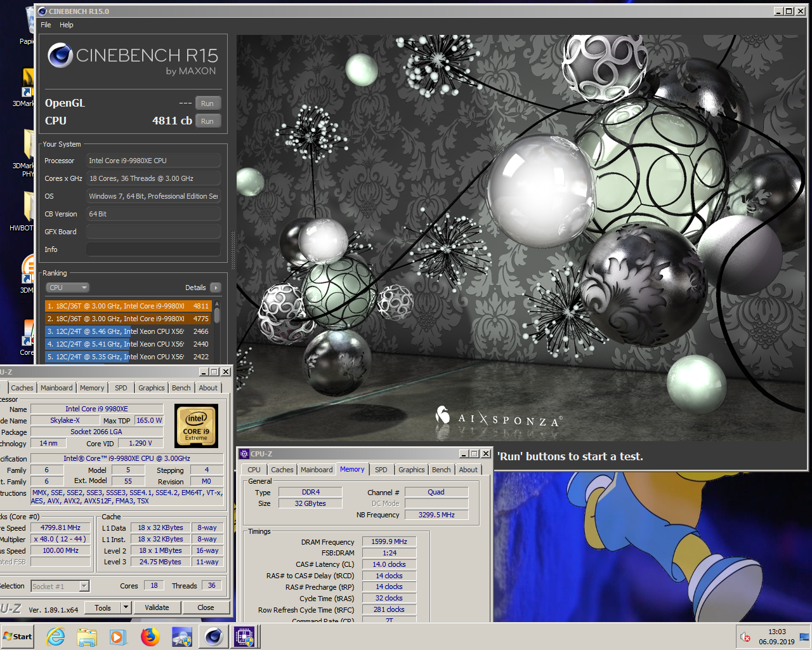Open Graphics tab in left CPU-Z window
Viewport: 812px width, 650px height.
151,388
